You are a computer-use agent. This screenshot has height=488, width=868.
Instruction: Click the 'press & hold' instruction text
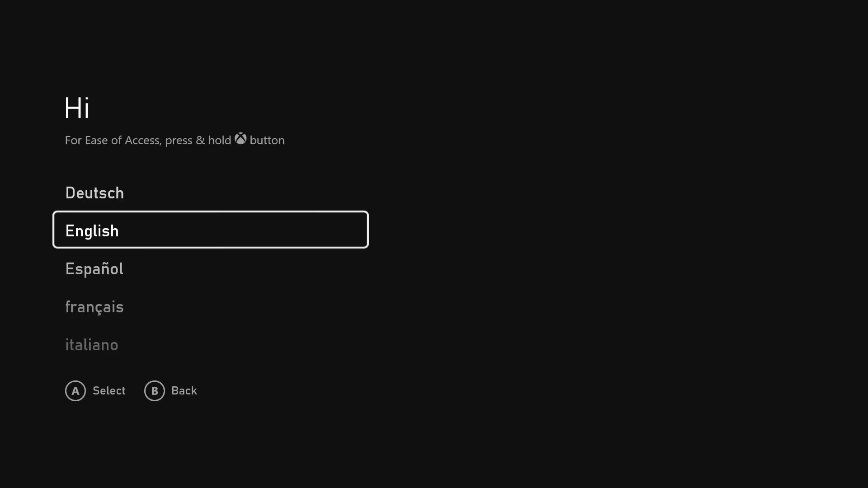coord(198,141)
